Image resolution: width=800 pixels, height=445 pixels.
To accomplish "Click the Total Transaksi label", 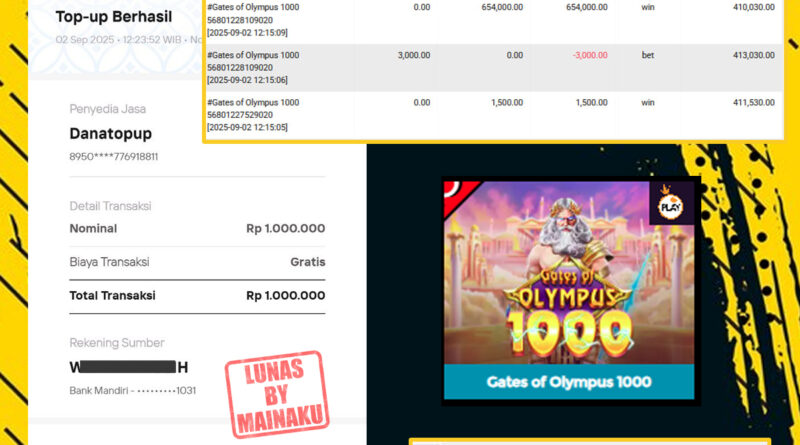I will (x=112, y=295).
